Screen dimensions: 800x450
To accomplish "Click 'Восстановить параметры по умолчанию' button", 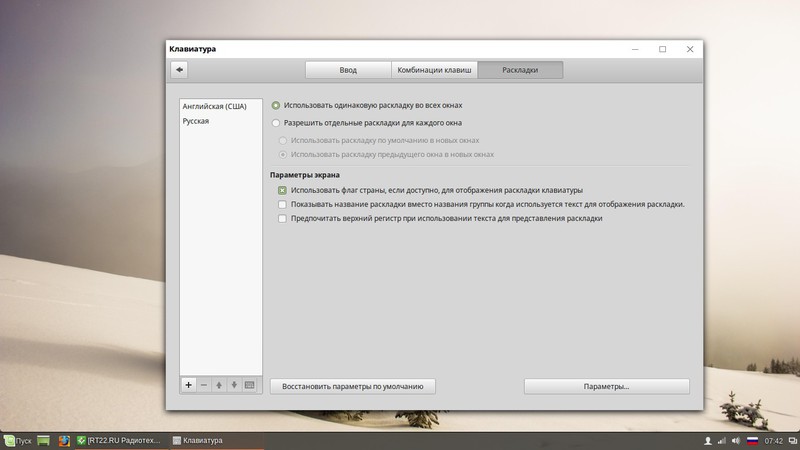I will [353, 386].
